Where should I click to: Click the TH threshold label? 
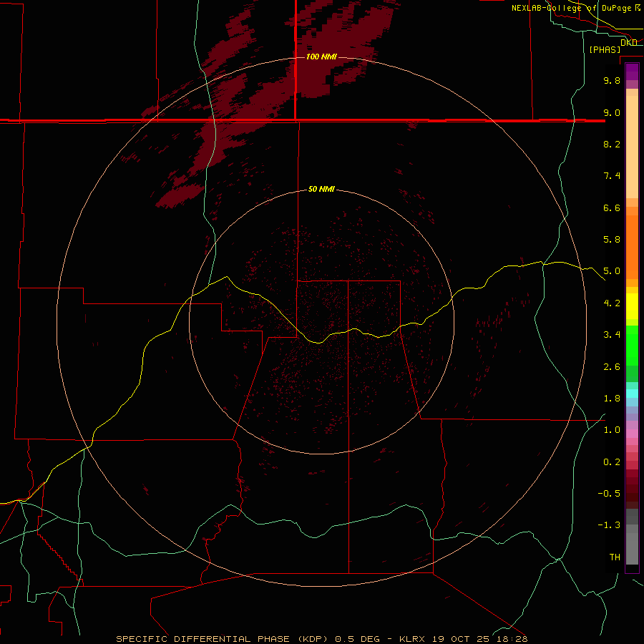click(615, 557)
